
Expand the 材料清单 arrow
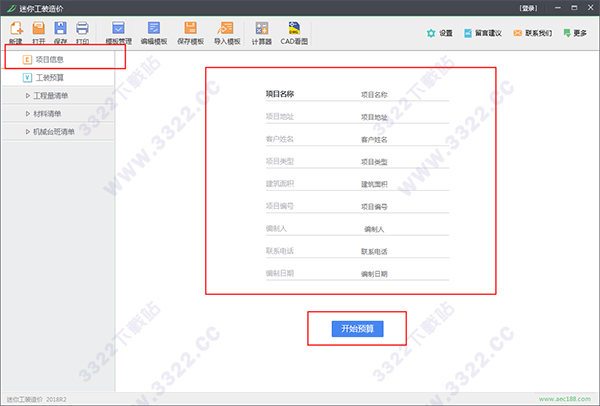click(x=28, y=114)
